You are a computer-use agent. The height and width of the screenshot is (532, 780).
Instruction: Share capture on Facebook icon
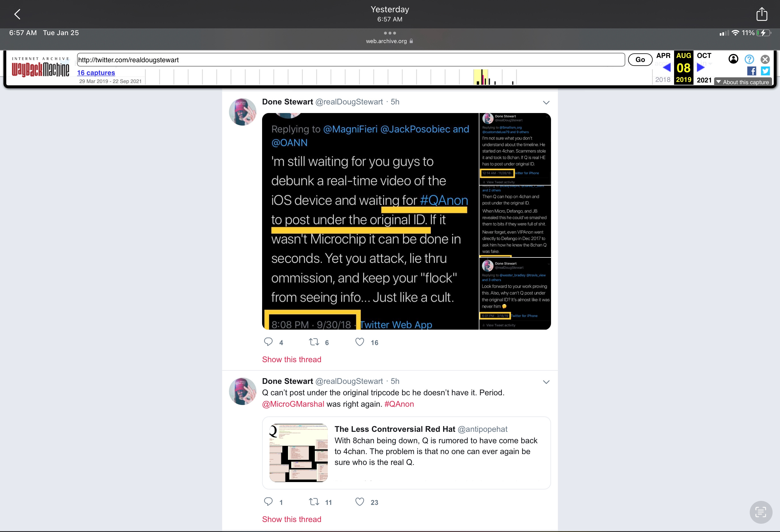pyautogui.click(x=751, y=71)
